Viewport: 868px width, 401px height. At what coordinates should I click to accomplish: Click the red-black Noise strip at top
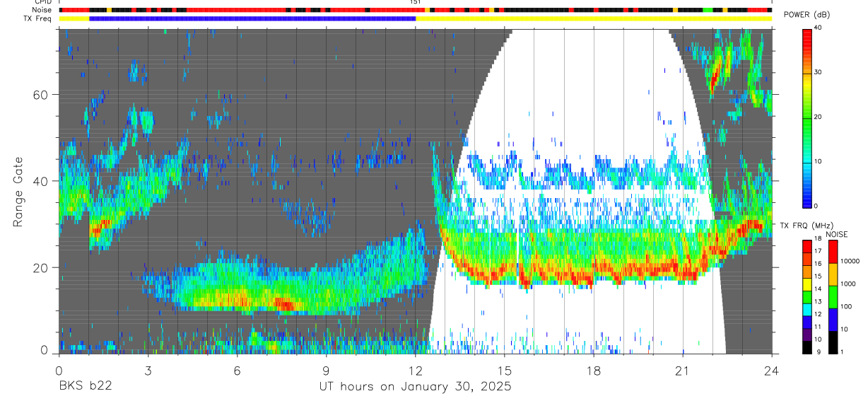point(415,10)
